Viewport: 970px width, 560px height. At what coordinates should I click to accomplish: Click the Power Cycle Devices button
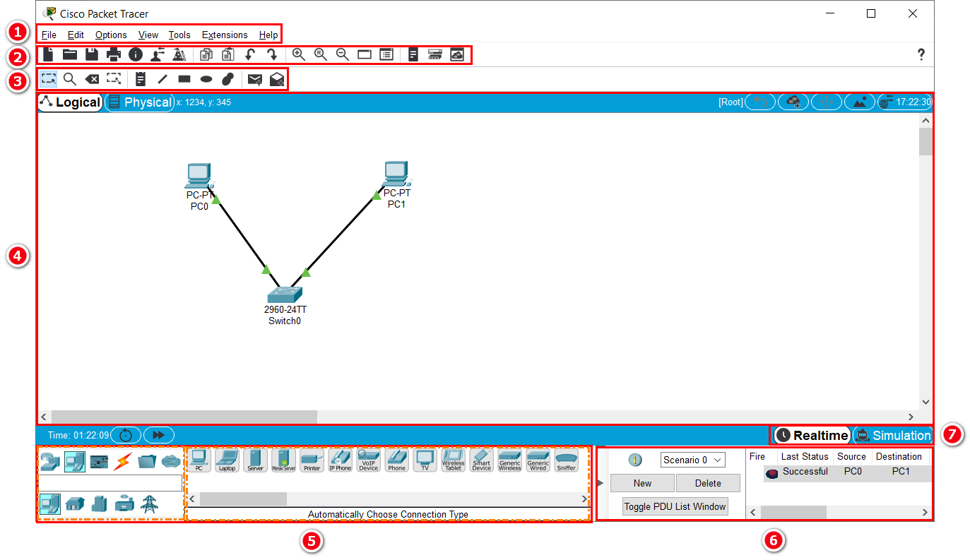[x=126, y=435]
